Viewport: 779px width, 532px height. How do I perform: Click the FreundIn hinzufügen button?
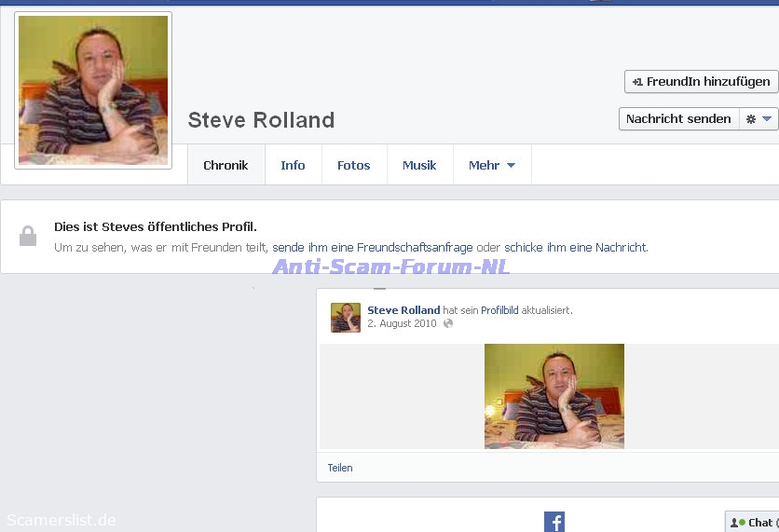coord(702,82)
